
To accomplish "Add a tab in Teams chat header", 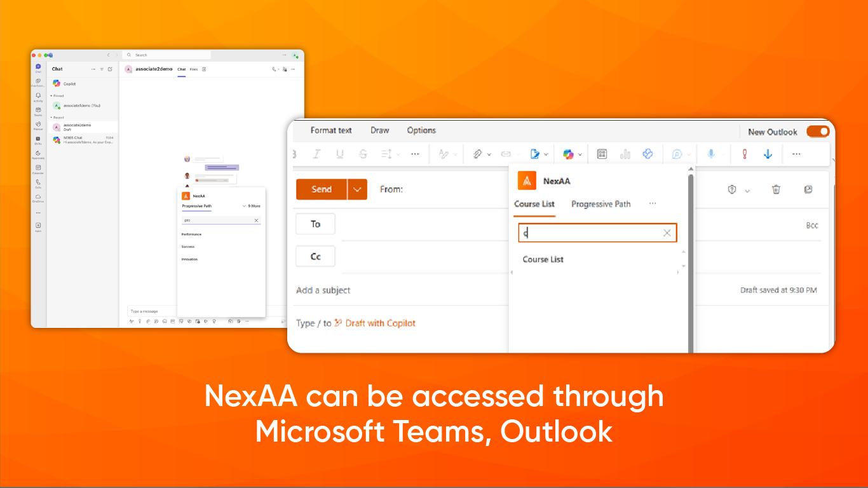I will click(204, 69).
